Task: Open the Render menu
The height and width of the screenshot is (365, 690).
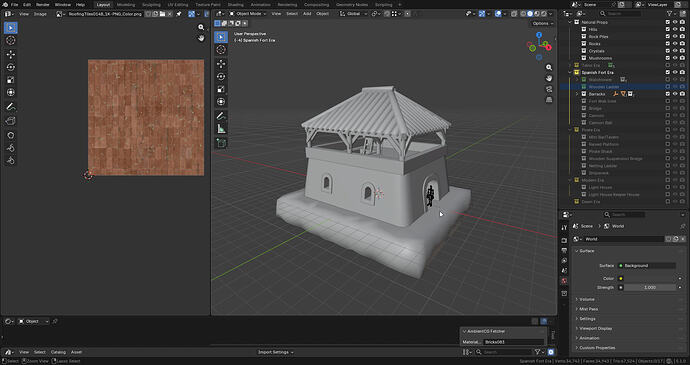Action: (43, 4)
